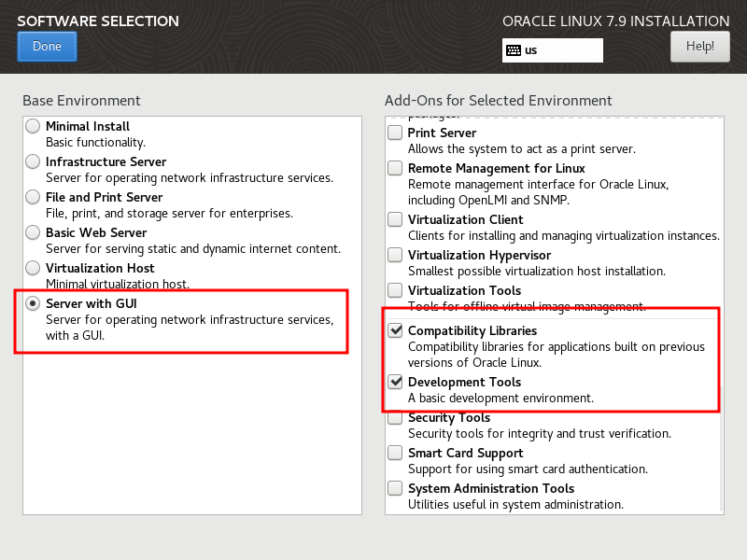Enable the Smart Card Support checkbox
The image size is (747, 560).
point(395,453)
